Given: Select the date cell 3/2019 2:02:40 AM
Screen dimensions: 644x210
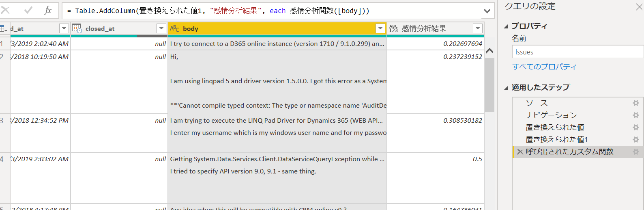Looking at the screenshot, I should click(40, 43).
